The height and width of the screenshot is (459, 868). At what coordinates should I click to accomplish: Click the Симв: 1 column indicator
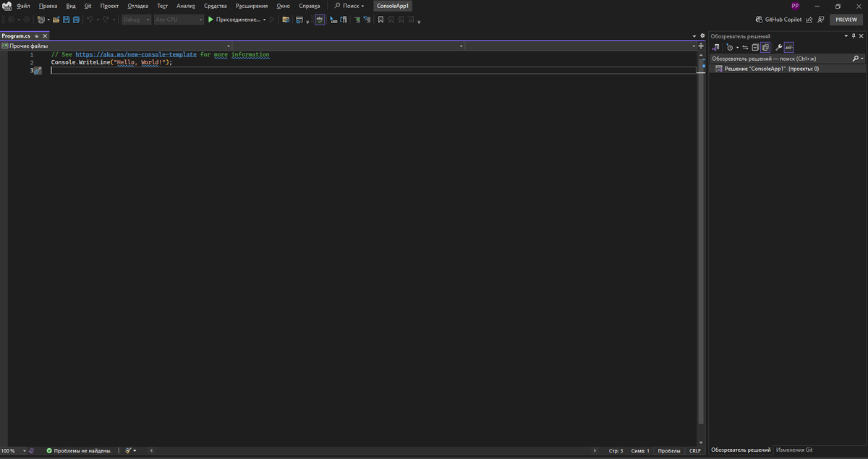pos(640,450)
